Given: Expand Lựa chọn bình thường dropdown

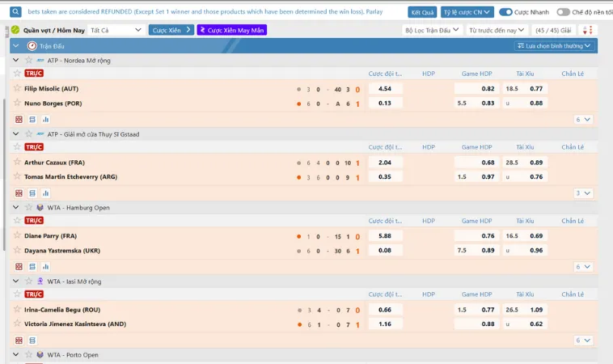Looking at the screenshot, I should point(555,46).
